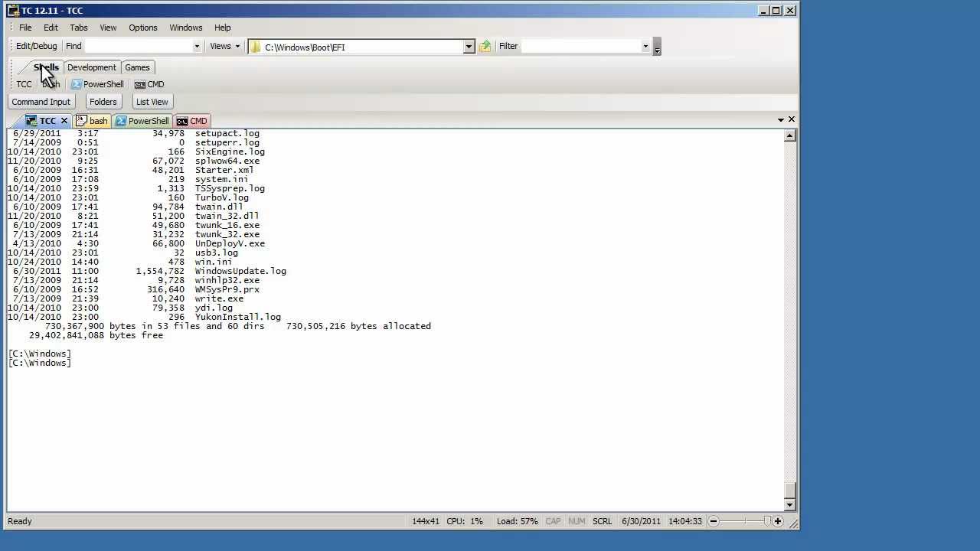Click the window resize grip icon
The width and height of the screenshot is (980, 551).
pos(792,523)
